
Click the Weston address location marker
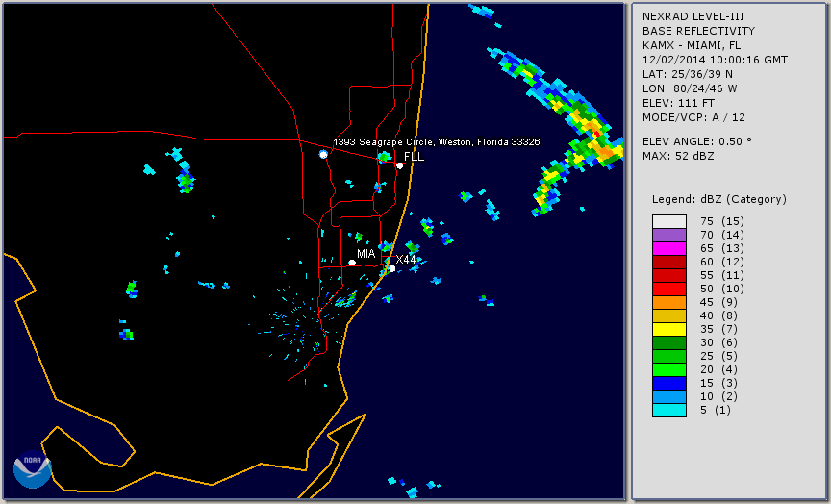click(x=323, y=154)
